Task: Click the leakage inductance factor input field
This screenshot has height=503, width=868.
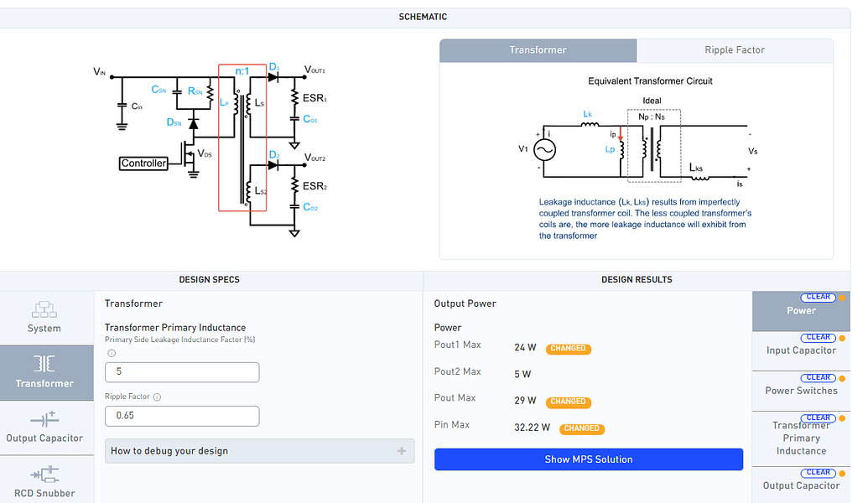Action: [x=182, y=372]
